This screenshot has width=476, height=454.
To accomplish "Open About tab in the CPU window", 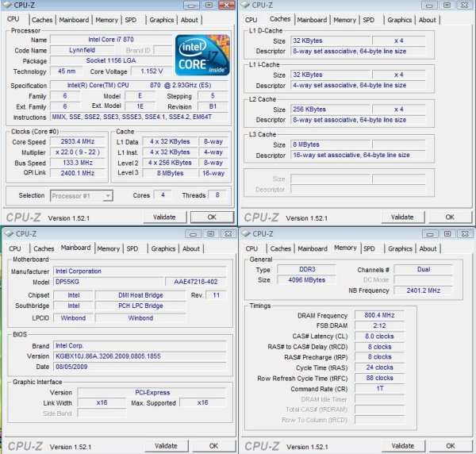I will [x=189, y=20].
